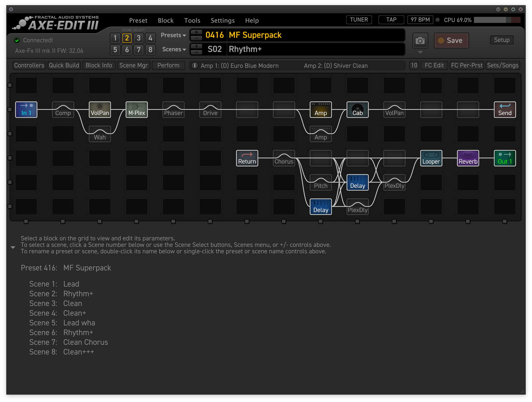Select the Delay block next to Pitch

tap(357, 182)
